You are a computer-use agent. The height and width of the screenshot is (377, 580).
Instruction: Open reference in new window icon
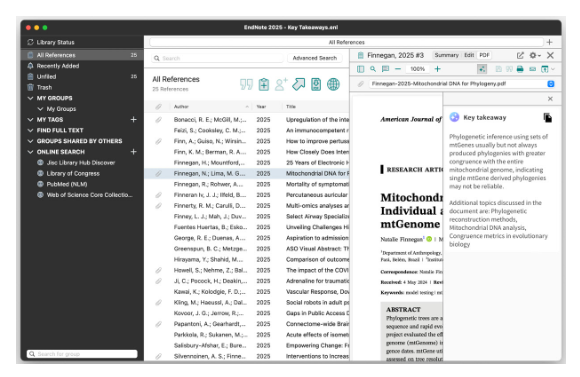(x=520, y=55)
